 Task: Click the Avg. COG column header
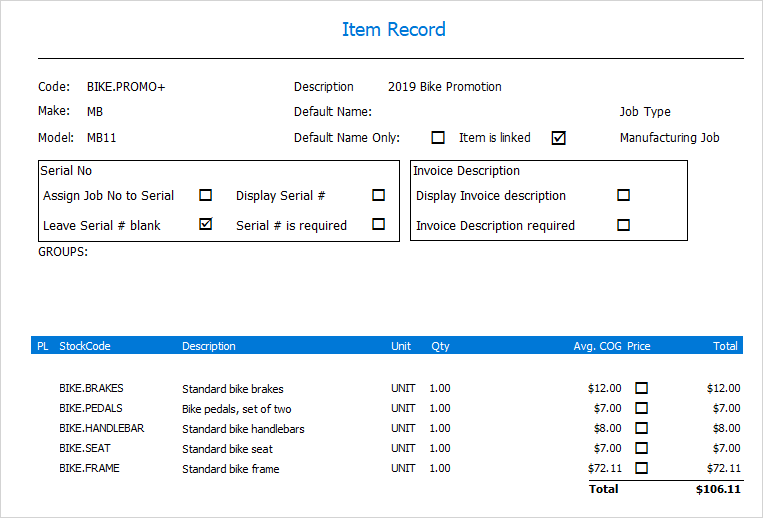pyautogui.click(x=598, y=346)
